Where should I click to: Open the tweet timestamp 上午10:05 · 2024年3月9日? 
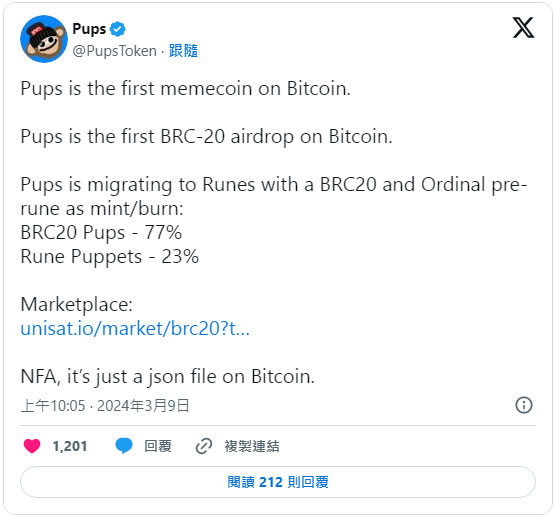click(105, 406)
